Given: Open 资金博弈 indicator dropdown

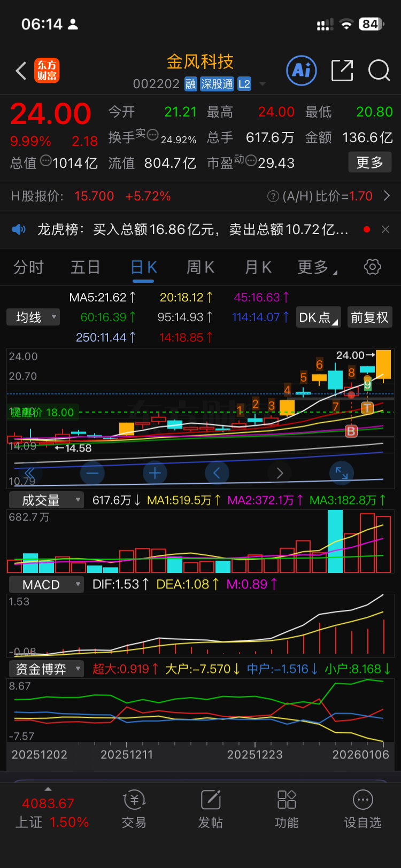Looking at the screenshot, I should 46,669.
